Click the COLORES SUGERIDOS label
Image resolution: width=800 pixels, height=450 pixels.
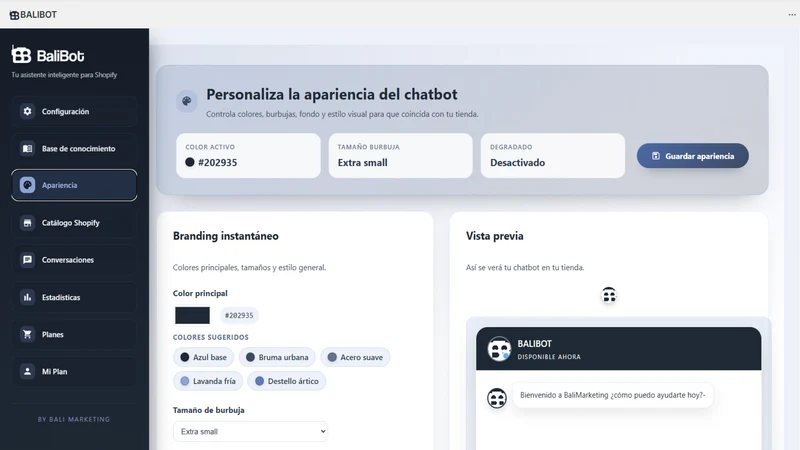click(x=211, y=337)
